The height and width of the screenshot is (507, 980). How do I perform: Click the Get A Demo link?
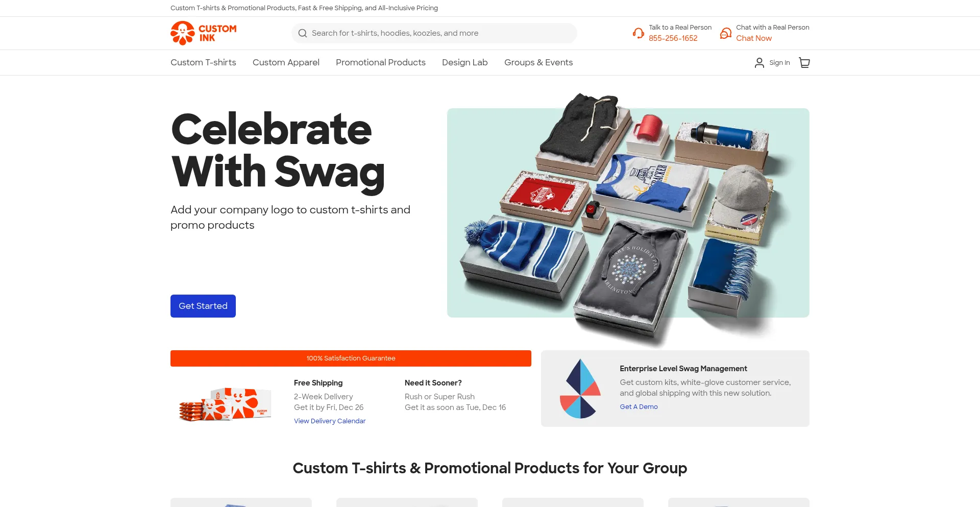pyautogui.click(x=639, y=406)
